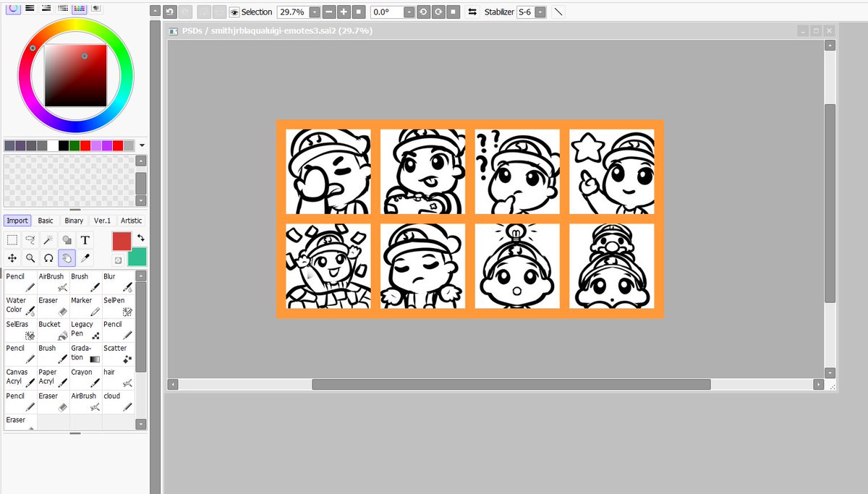Choose the WaterColor brush

click(x=20, y=305)
